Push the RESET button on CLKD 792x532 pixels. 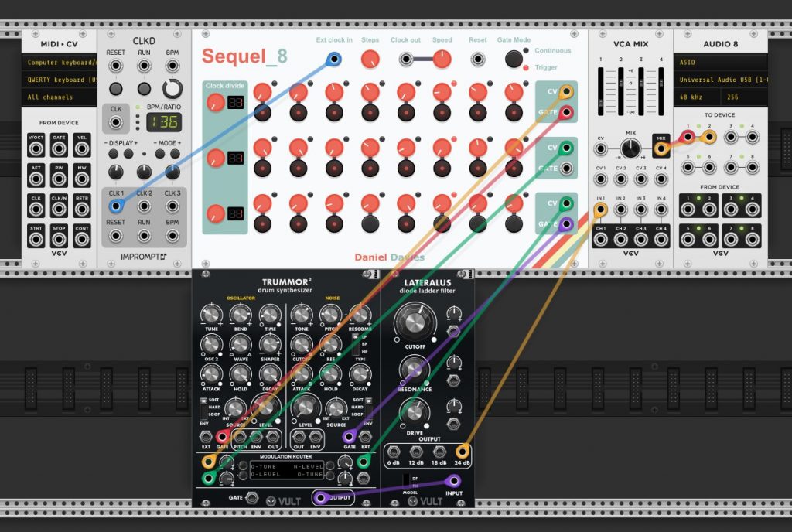116,89
